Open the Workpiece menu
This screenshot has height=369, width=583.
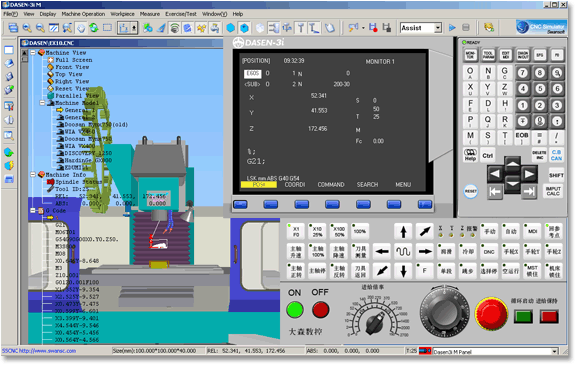click(x=122, y=14)
